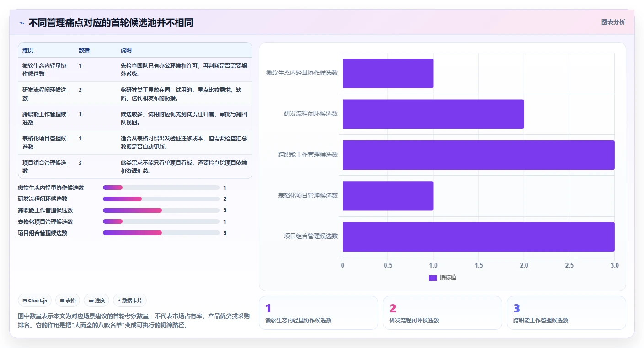The width and height of the screenshot is (644, 348).
Task: Click the 数据 table column header
Action: (84, 50)
